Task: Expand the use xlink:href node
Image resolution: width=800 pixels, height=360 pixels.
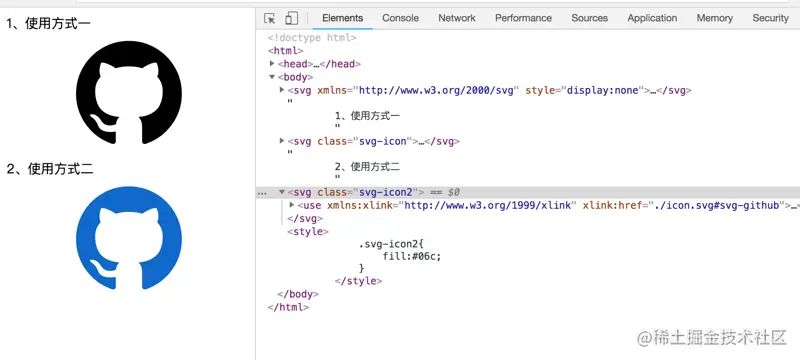Action: pos(291,205)
